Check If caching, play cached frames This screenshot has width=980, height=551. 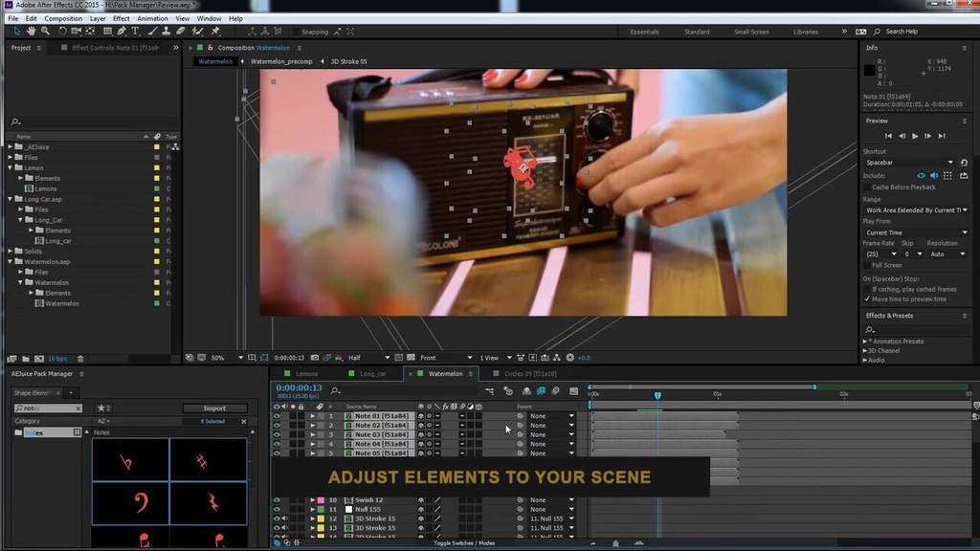(x=867, y=289)
